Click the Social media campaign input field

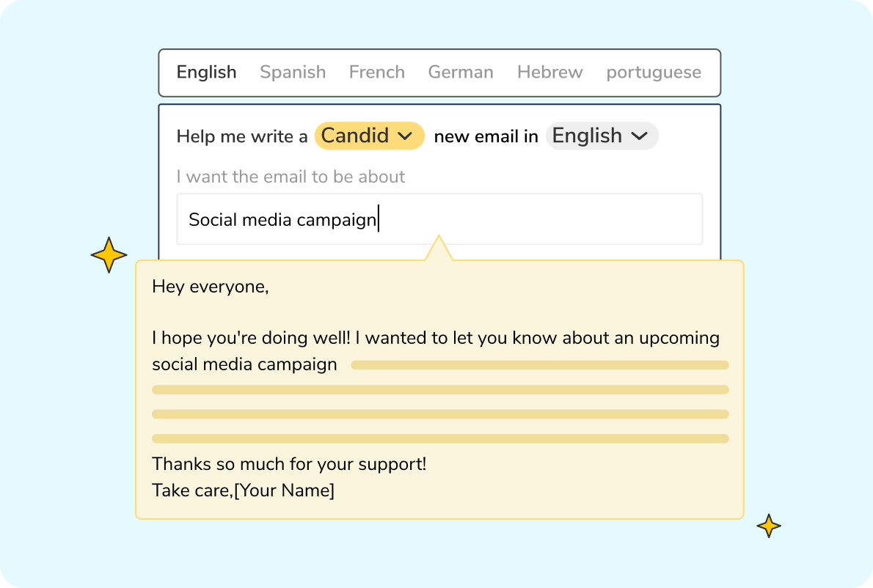pos(439,219)
